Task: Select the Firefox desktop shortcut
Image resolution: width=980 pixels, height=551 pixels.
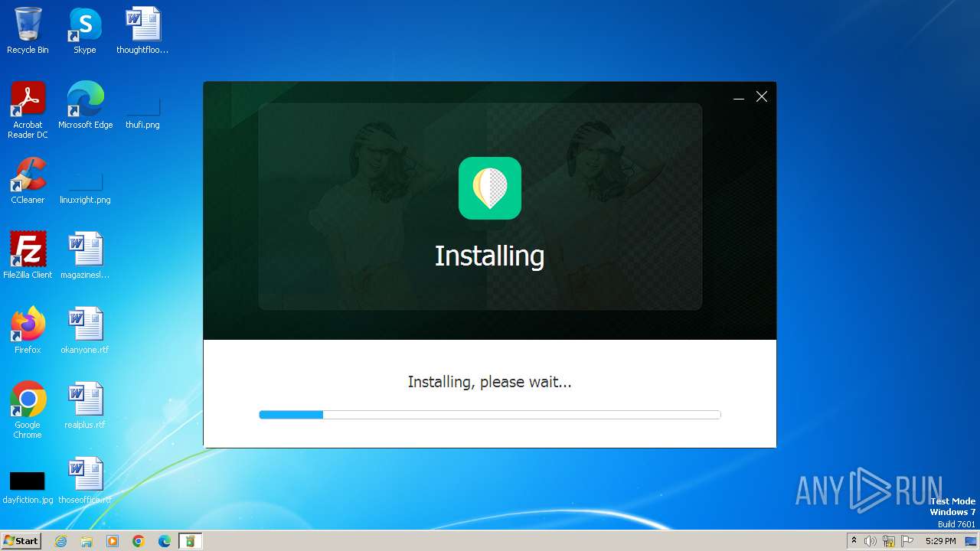Action: coord(28,331)
